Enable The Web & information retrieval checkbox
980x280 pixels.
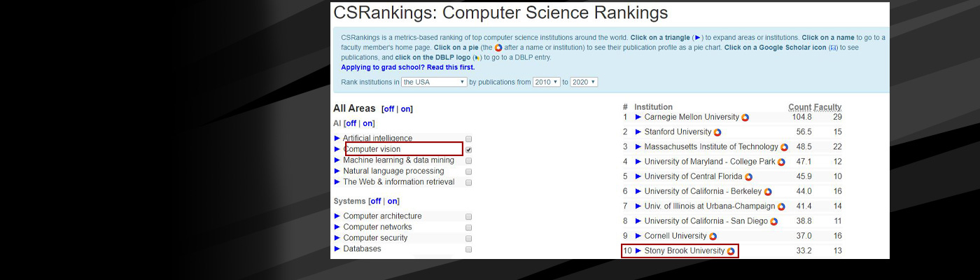469,182
